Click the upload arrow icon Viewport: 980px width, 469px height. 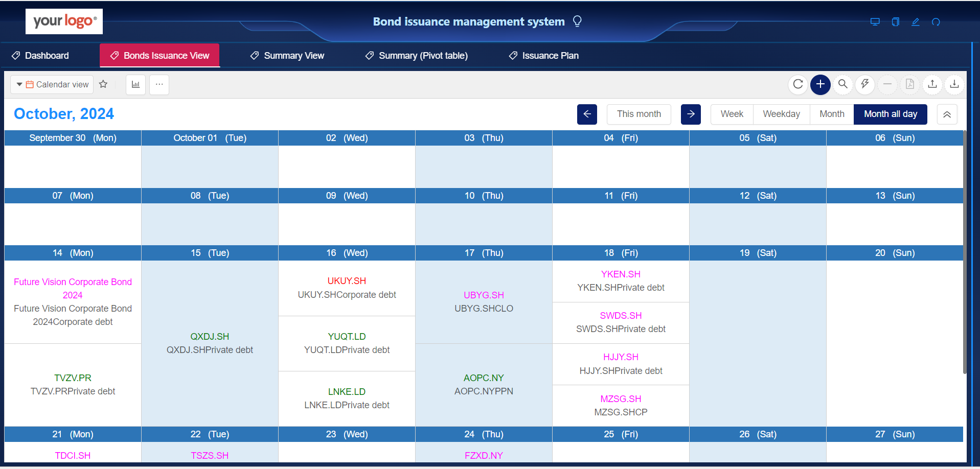(x=932, y=84)
